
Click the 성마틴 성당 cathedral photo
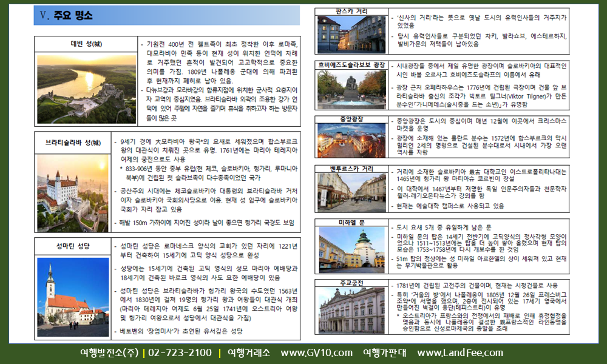click(73, 297)
